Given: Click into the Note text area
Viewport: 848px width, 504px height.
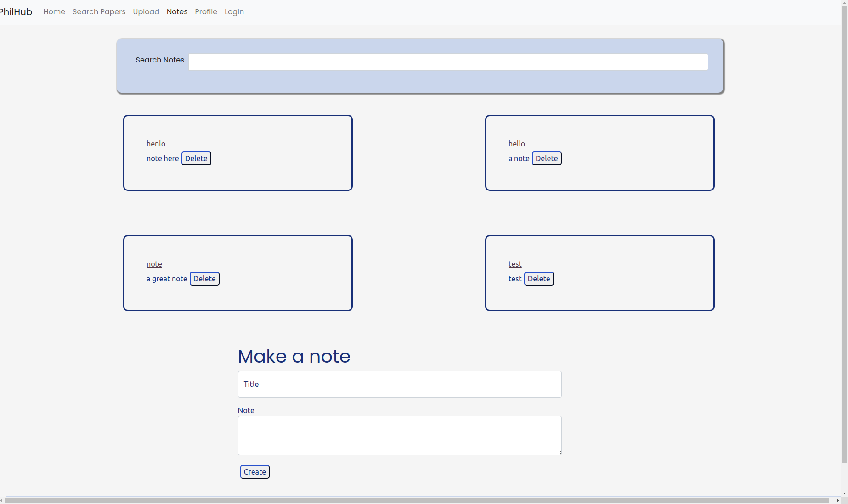Looking at the screenshot, I should tap(399, 436).
